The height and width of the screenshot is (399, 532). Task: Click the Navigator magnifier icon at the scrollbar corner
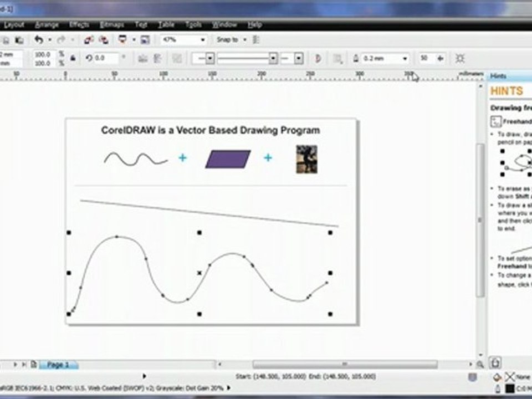click(x=480, y=365)
